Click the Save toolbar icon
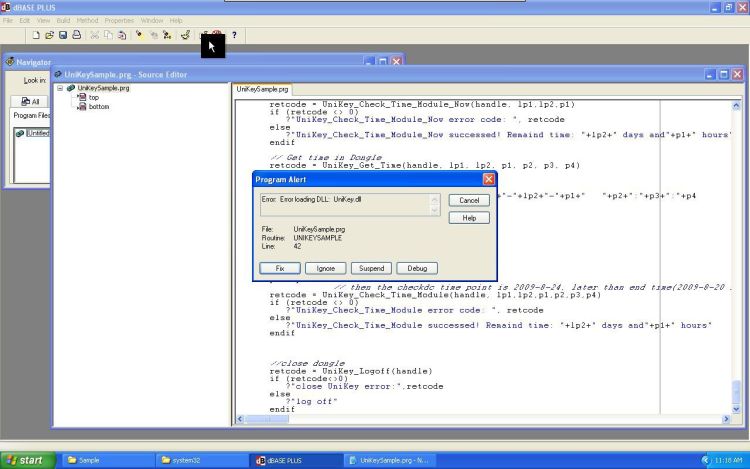750x469 pixels. (x=63, y=35)
